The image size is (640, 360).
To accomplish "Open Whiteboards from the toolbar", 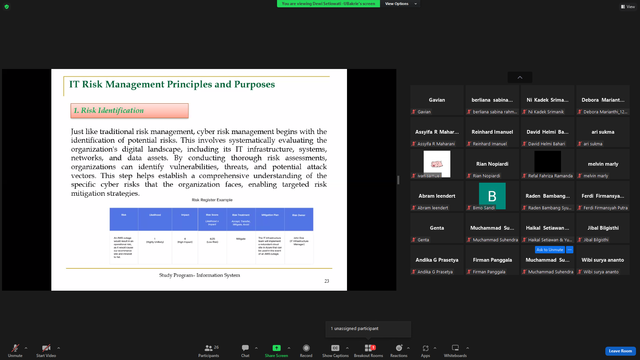I will 455,350.
